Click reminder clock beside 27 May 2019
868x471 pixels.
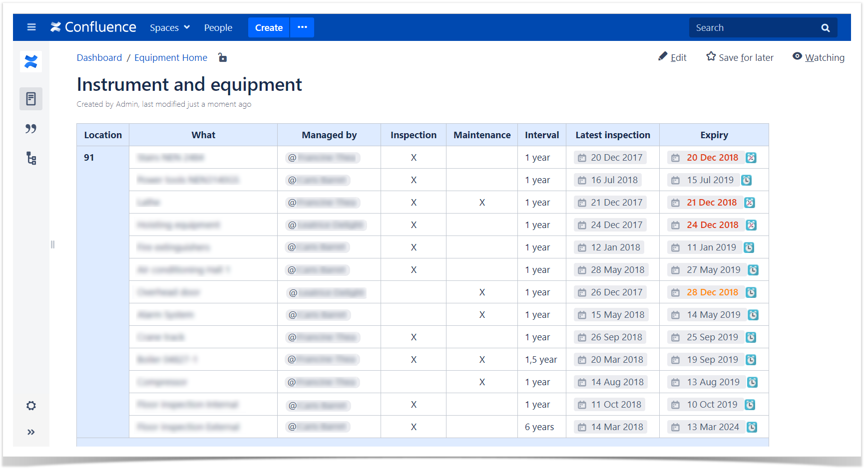click(x=753, y=270)
